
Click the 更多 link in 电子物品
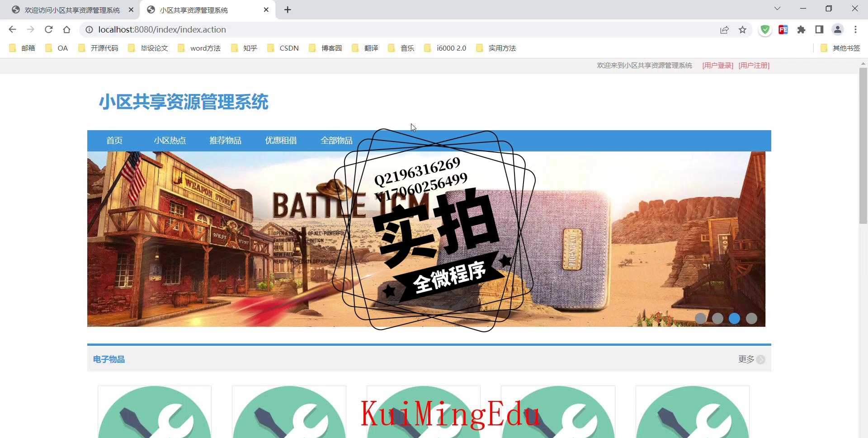(746, 359)
